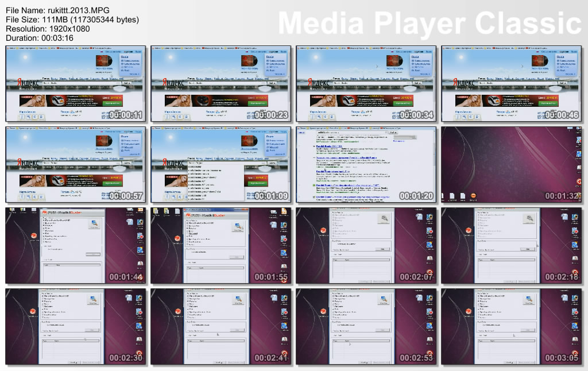Toggle the first scan checkbox in the 00:02:53 frame
The height and width of the screenshot is (371, 588).
(332, 295)
